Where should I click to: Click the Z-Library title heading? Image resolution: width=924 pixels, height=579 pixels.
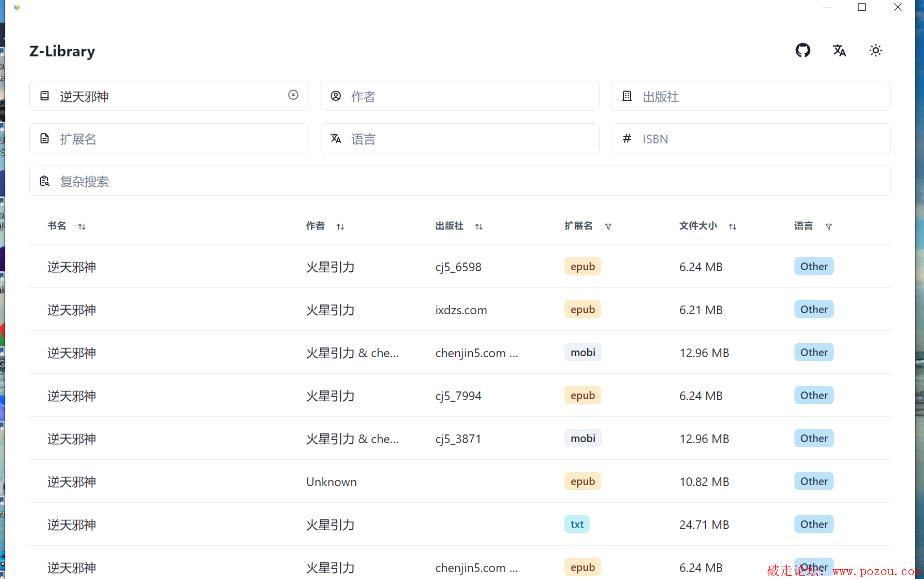[x=62, y=51]
